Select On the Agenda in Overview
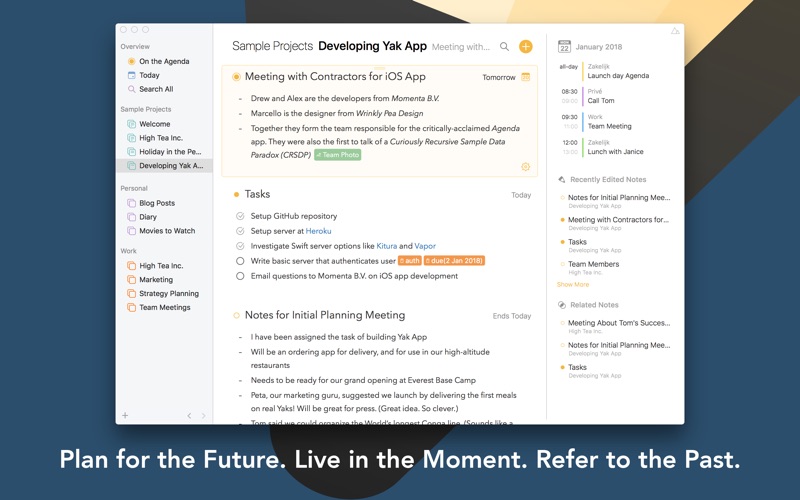 164,61
